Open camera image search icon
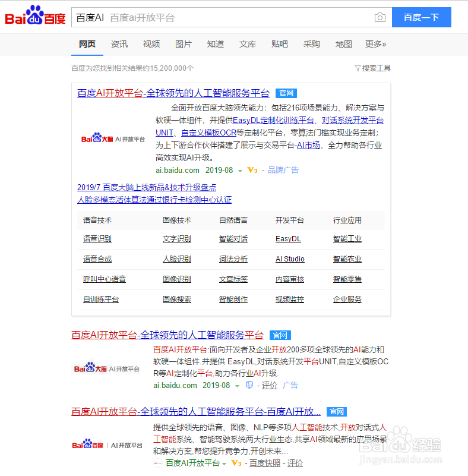The width and height of the screenshot is (468, 476). tap(380, 18)
